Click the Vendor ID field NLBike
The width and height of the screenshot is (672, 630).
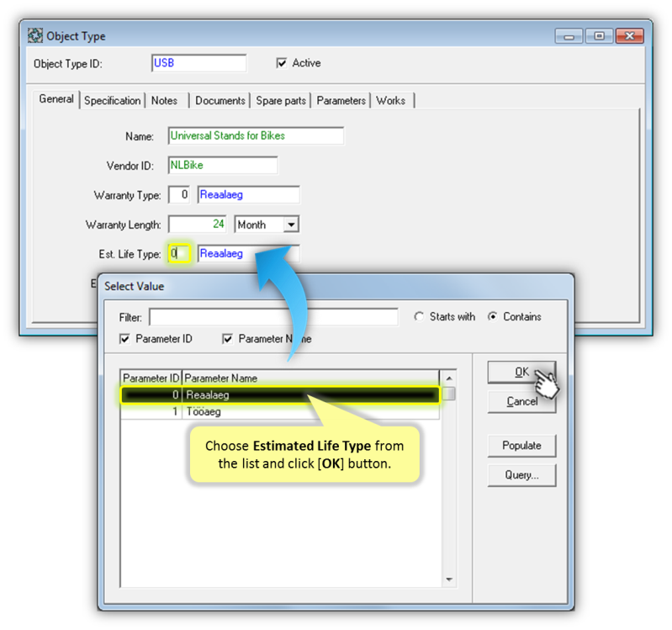click(x=223, y=166)
